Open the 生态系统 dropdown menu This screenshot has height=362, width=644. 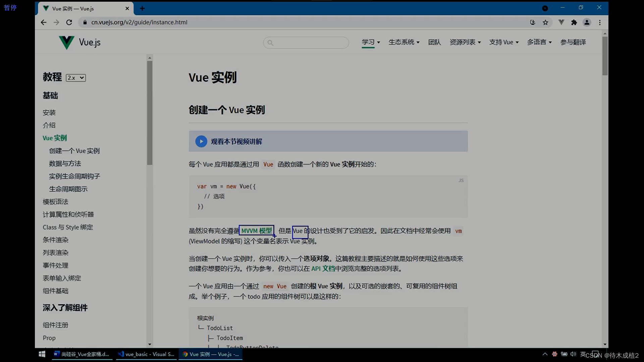(x=404, y=42)
